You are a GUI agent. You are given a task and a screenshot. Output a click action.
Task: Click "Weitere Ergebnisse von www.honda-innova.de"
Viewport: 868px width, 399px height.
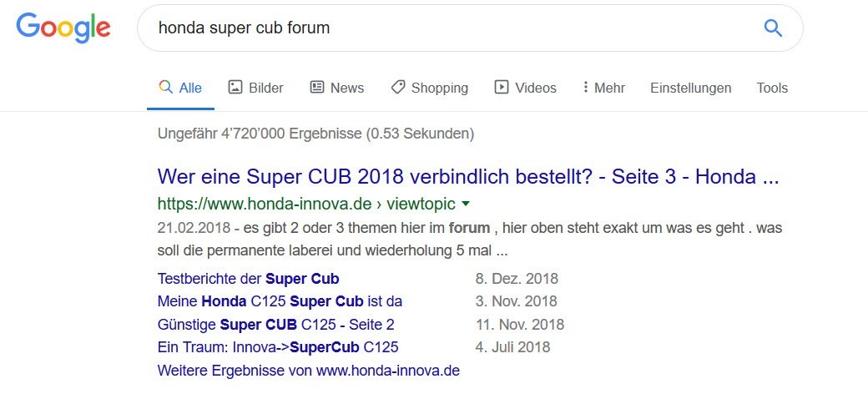[x=308, y=370]
